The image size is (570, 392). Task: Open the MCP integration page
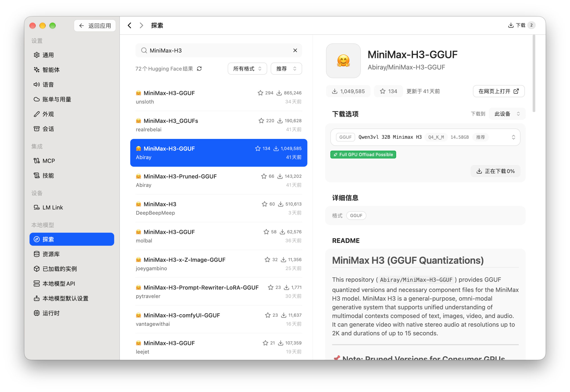[71, 161]
